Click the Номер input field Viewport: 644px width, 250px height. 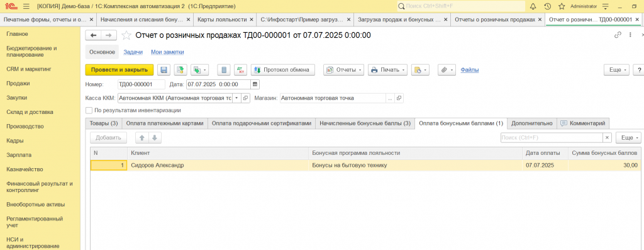[x=142, y=84]
